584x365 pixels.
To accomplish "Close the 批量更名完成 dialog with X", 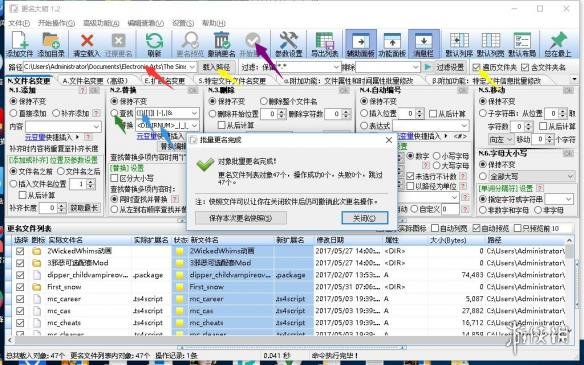I will pos(389,140).
